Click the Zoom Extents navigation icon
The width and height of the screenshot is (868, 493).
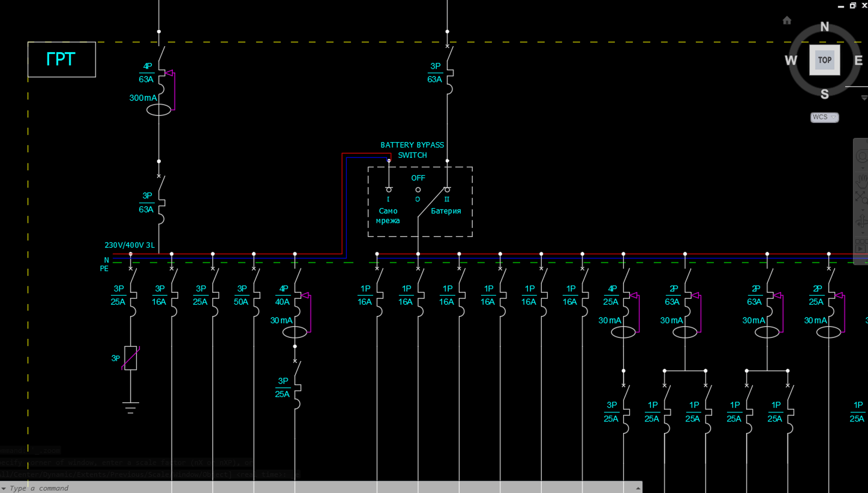coord(861,197)
